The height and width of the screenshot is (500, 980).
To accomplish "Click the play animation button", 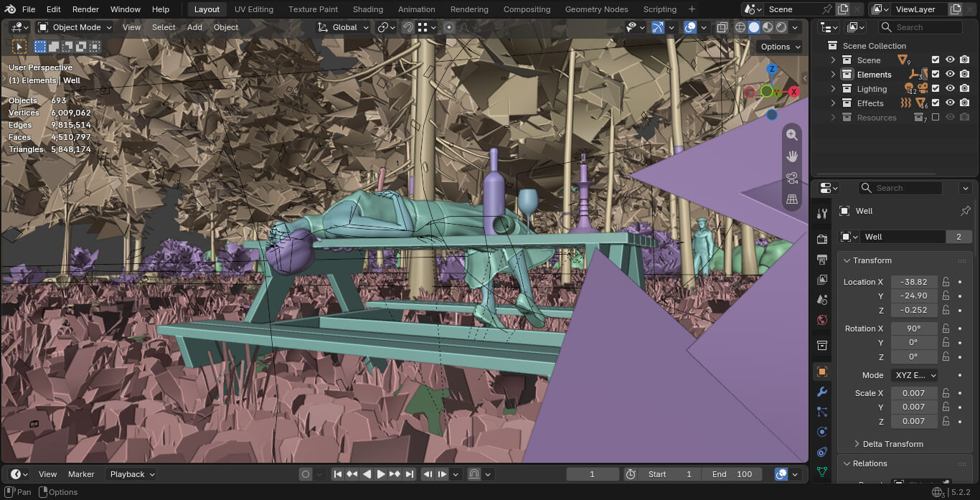I will point(381,474).
